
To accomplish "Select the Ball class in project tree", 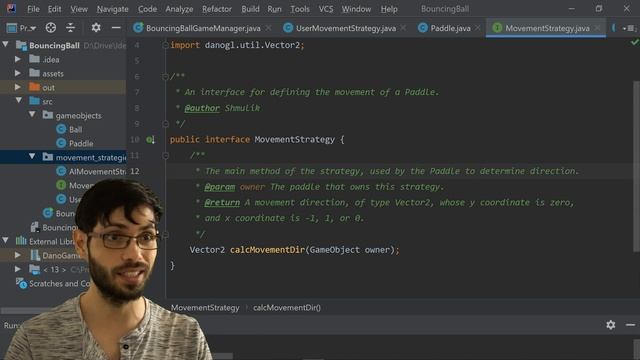I will pos(76,129).
